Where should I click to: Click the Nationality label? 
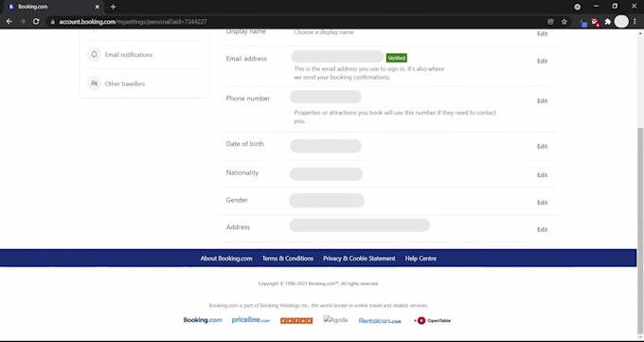point(242,172)
